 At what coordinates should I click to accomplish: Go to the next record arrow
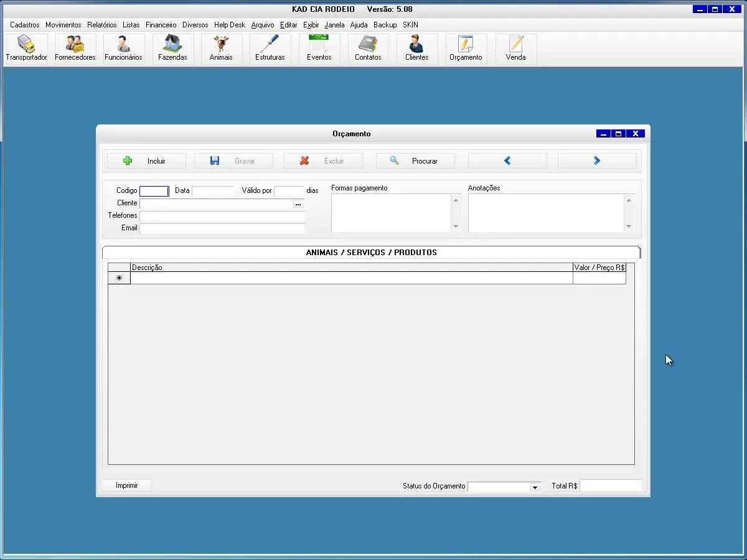tap(597, 161)
